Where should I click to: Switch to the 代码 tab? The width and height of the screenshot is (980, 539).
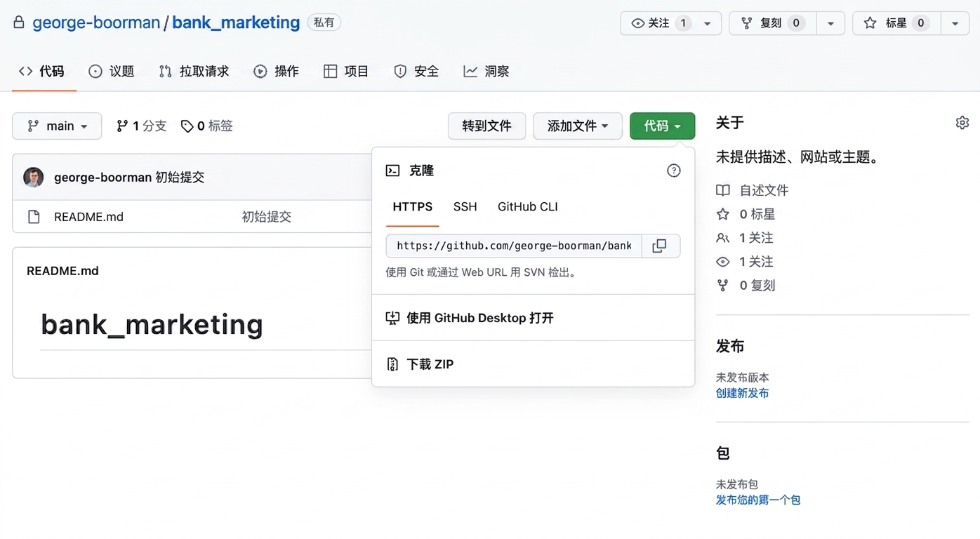tap(41, 71)
